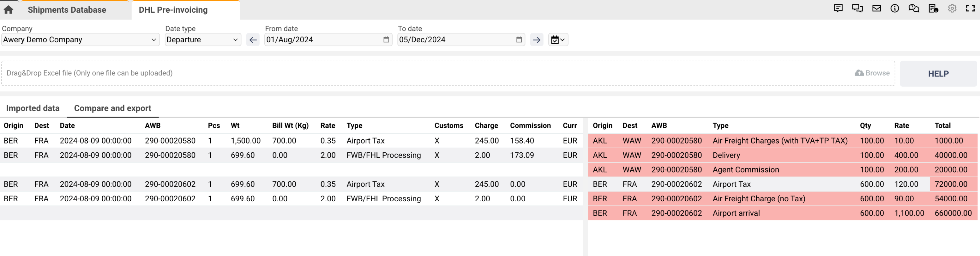The height and width of the screenshot is (256, 980).
Task: Click the 40000.00 total cell
Action: click(951, 155)
